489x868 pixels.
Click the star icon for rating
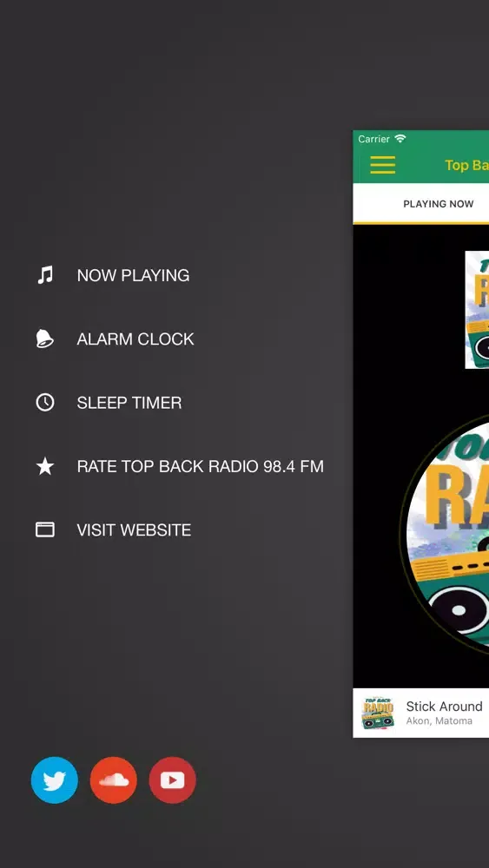(x=45, y=466)
